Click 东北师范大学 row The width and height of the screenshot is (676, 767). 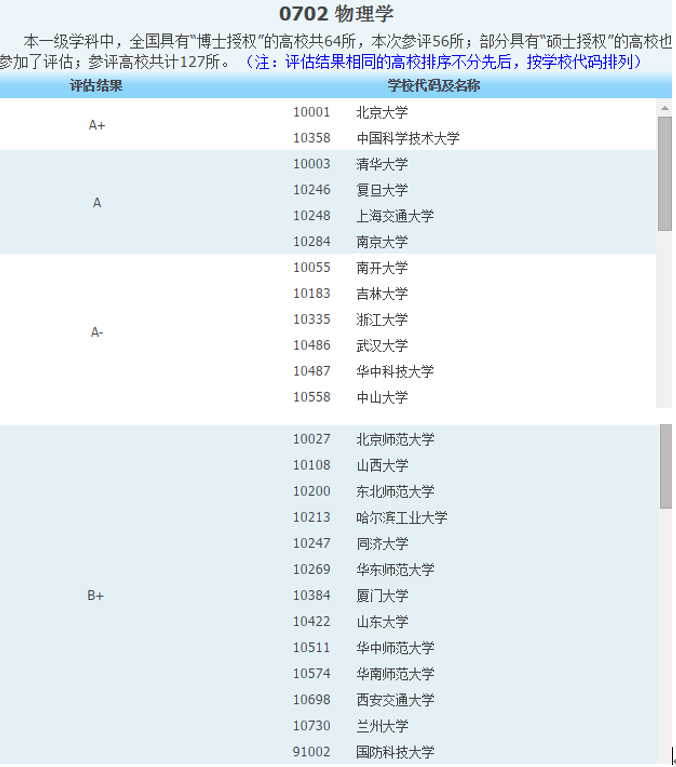click(x=395, y=492)
